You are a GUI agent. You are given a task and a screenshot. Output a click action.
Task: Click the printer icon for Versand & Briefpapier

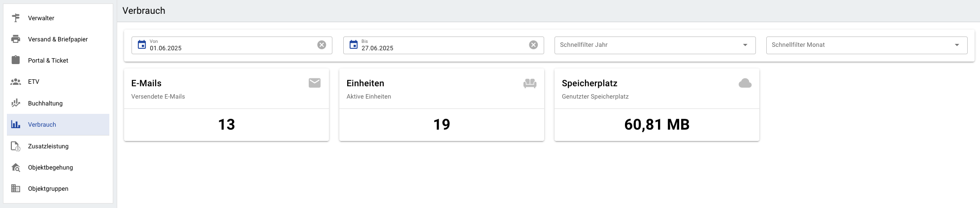[x=16, y=39]
